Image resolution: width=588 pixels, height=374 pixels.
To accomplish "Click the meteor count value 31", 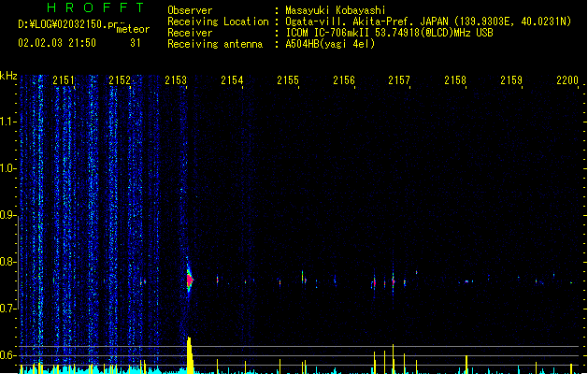I will click(136, 43).
